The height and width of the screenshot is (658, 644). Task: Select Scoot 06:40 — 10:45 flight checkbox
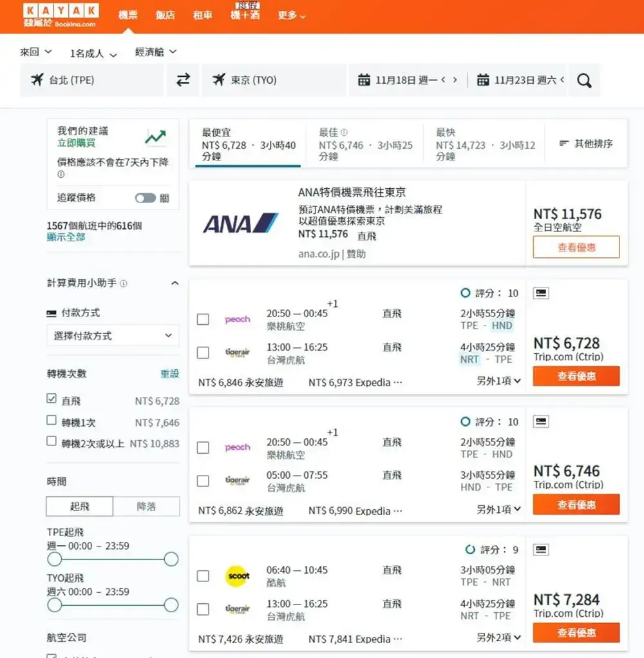204,576
